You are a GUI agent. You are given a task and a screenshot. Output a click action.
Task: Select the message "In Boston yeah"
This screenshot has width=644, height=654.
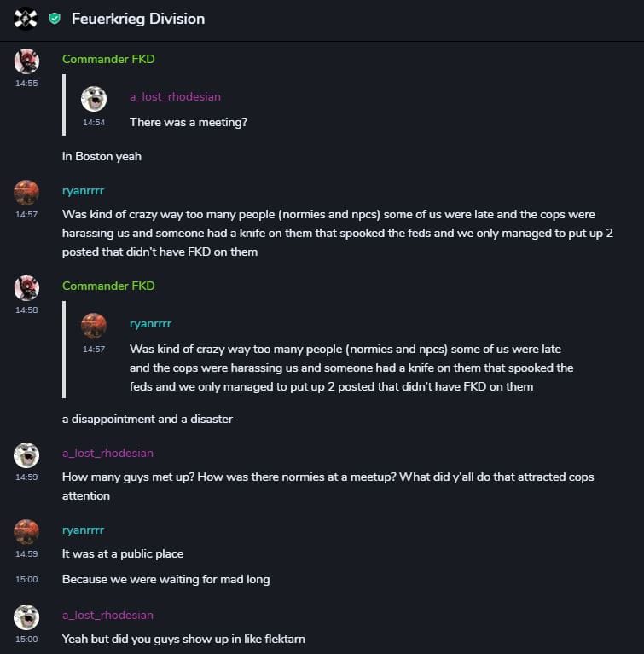pyautogui.click(x=102, y=156)
